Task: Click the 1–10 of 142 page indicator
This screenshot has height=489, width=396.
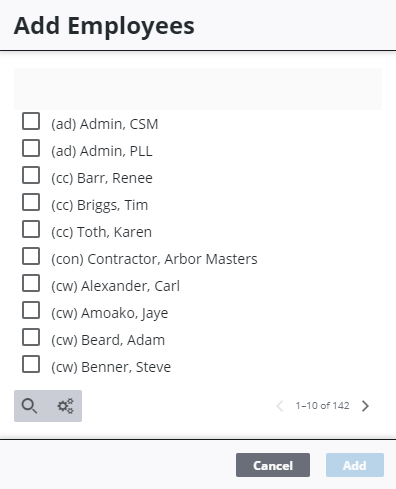Action: (x=322, y=406)
